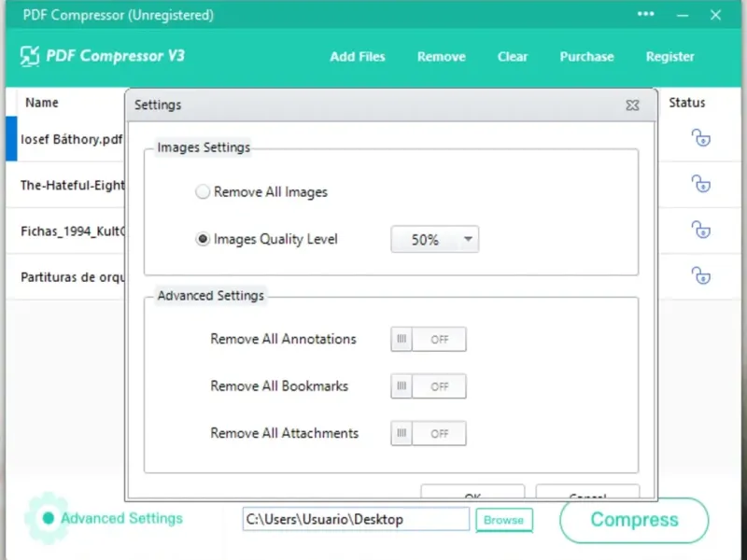This screenshot has width=747, height=560.
Task: Click the status icon for The-Hateful-Eight row
Action: point(701,184)
